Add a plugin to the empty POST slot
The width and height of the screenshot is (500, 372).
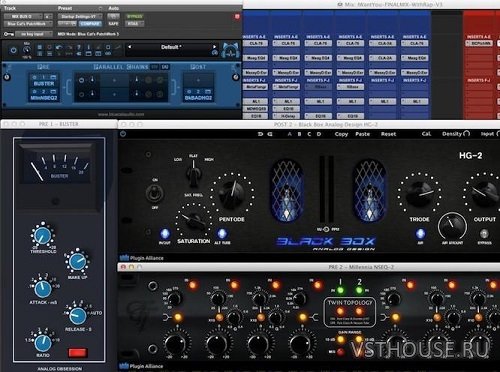(x=198, y=80)
